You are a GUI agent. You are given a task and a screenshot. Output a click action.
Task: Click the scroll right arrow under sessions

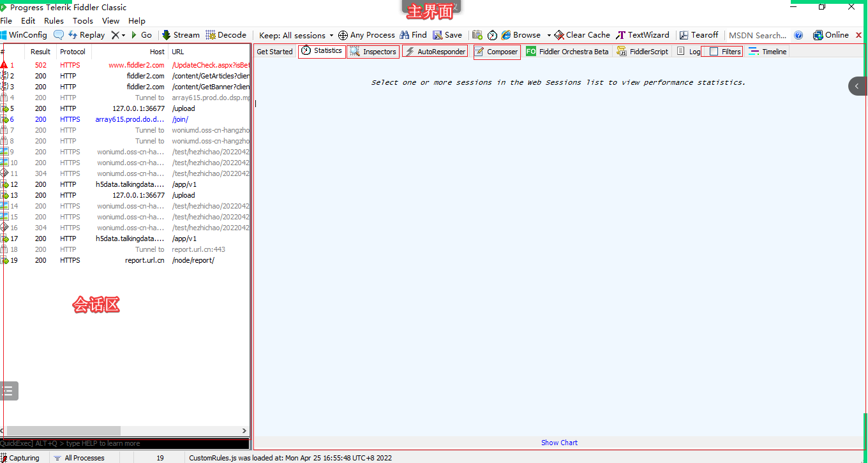click(244, 431)
